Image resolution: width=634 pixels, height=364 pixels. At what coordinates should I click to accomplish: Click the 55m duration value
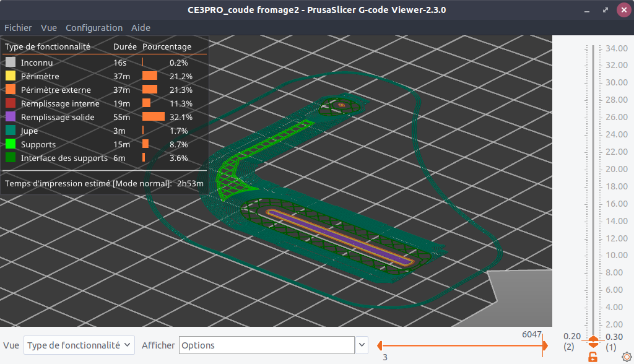[x=122, y=117]
